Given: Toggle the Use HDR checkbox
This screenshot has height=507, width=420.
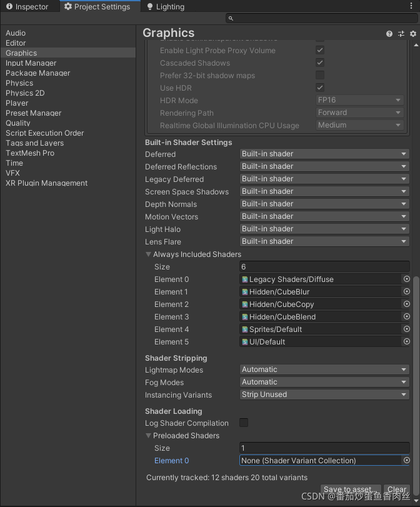Looking at the screenshot, I should (x=320, y=88).
